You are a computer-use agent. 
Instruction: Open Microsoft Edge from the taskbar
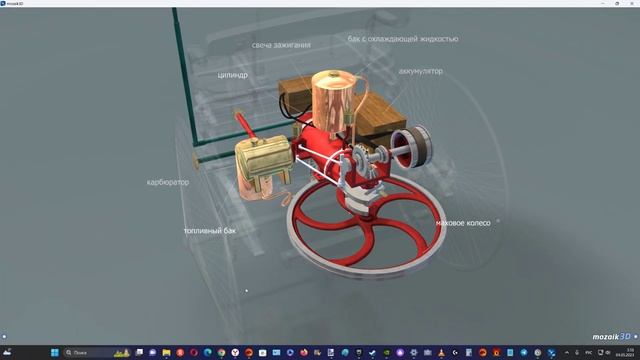(208, 353)
